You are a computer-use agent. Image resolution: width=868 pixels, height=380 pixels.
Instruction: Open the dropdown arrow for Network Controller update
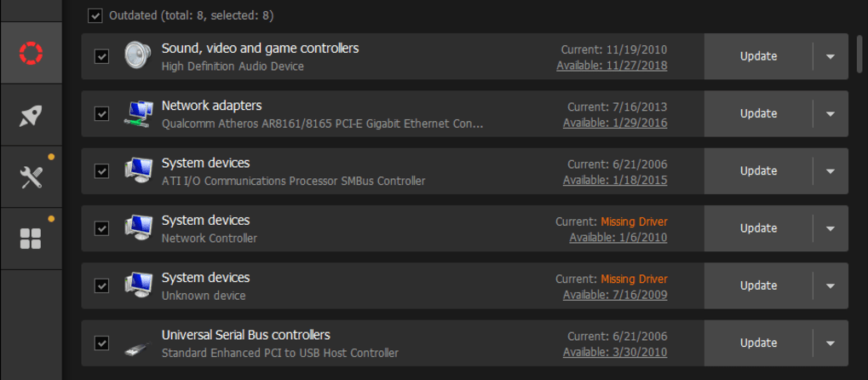pyautogui.click(x=831, y=228)
